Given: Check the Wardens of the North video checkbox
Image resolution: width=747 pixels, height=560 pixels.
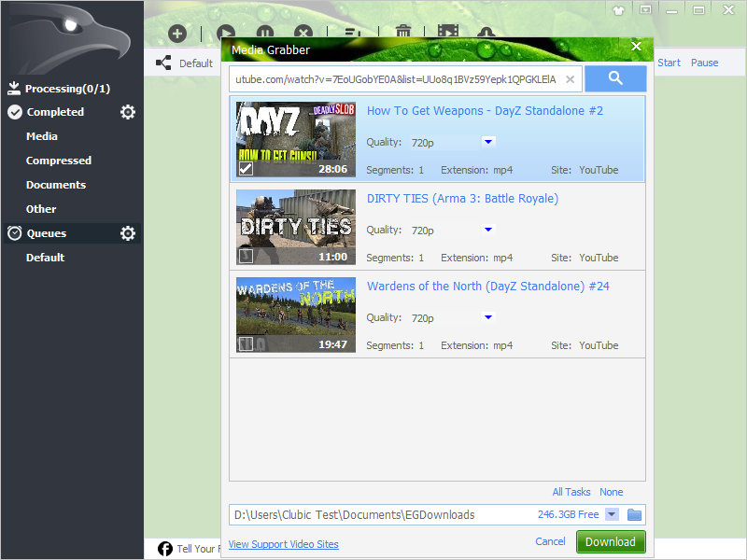Looking at the screenshot, I should pyautogui.click(x=246, y=343).
